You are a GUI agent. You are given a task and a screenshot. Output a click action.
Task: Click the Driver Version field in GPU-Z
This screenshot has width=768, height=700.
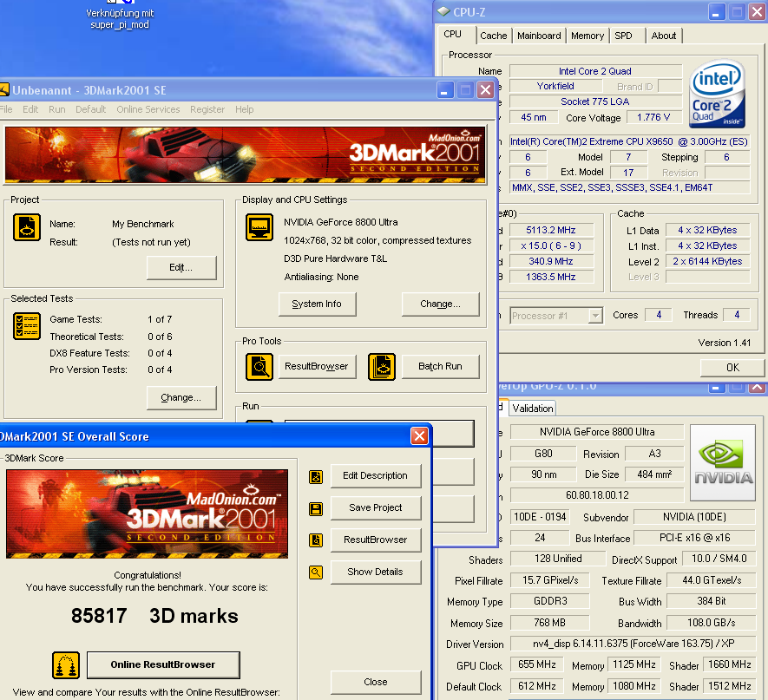coord(633,644)
